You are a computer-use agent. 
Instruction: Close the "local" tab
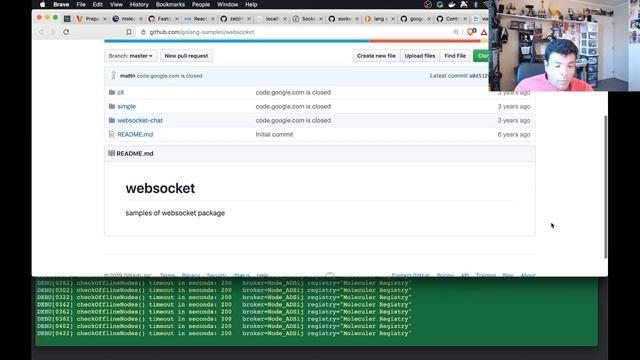(285, 19)
